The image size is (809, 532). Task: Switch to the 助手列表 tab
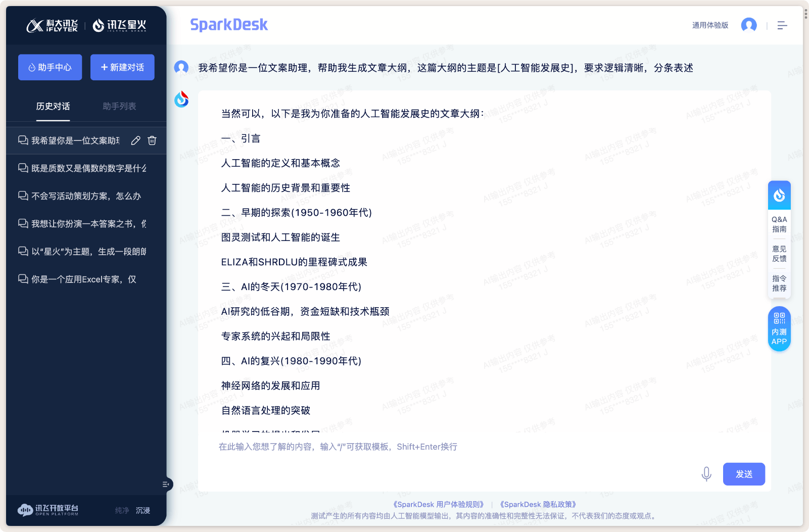tap(118, 107)
